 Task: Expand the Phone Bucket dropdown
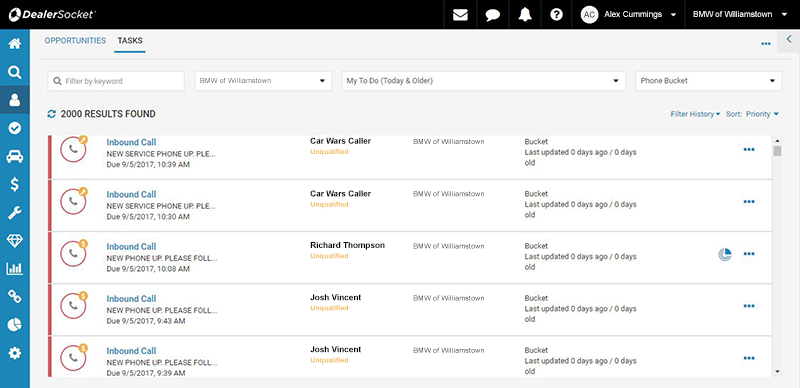(x=708, y=81)
